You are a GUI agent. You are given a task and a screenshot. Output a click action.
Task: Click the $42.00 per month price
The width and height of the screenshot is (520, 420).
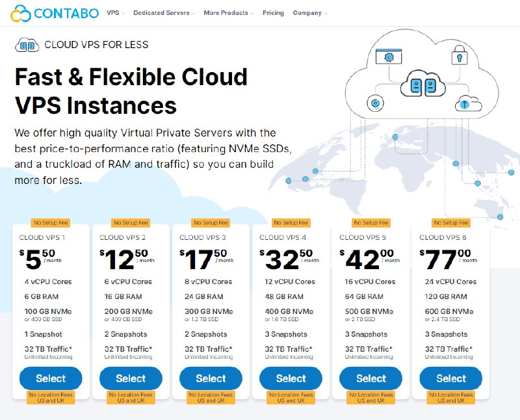[x=370, y=259]
